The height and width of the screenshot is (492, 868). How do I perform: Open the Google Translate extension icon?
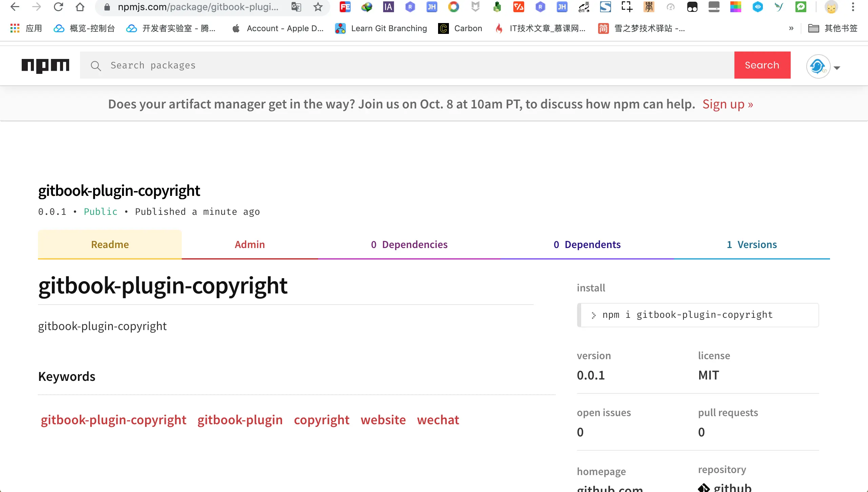point(296,7)
